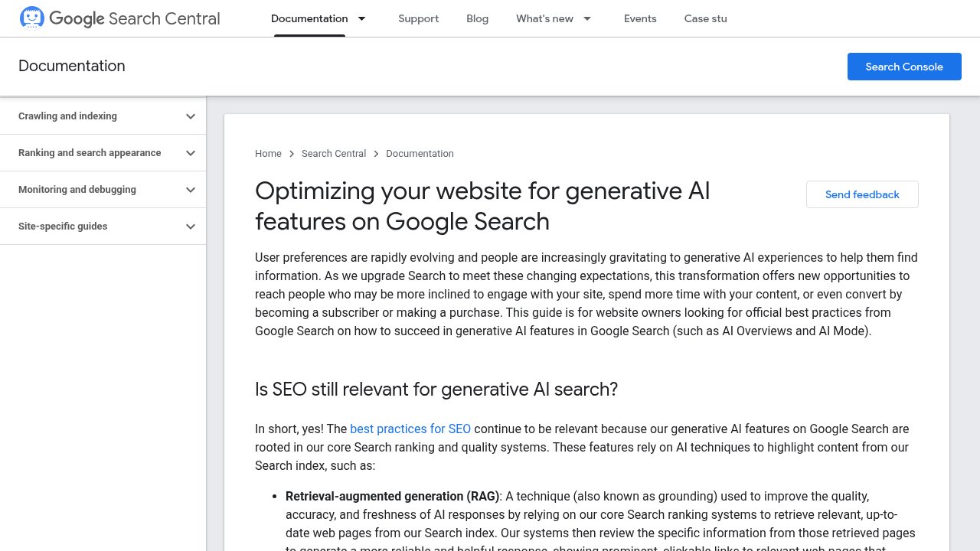This screenshot has width=980, height=551.
Task: Click the Documentation breadcrumb link
Action: tap(420, 154)
